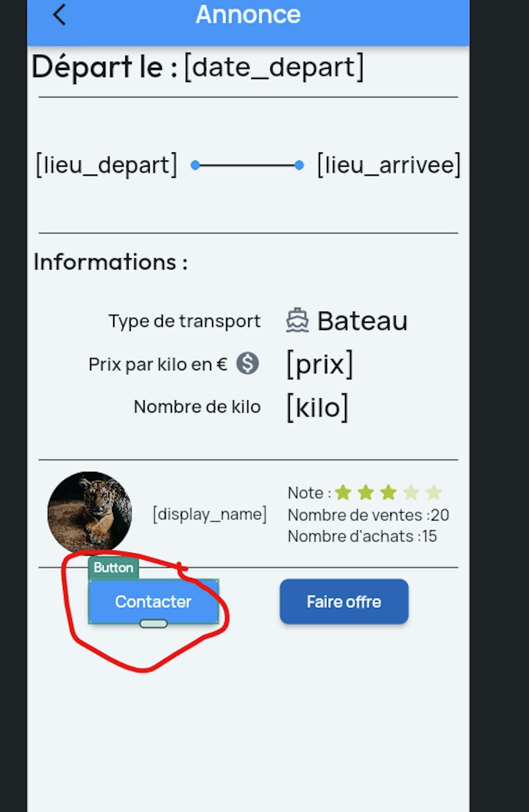Click the boat transport icon

pos(297,321)
